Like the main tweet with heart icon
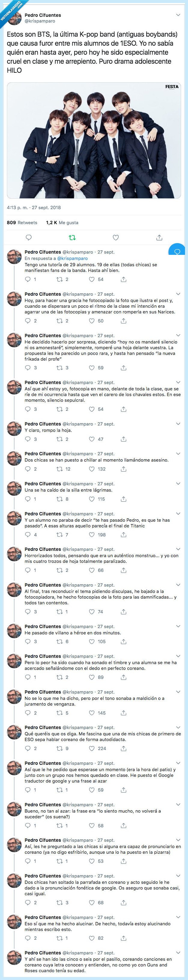The width and height of the screenshot is (188, 980). [x=116, y=238]
